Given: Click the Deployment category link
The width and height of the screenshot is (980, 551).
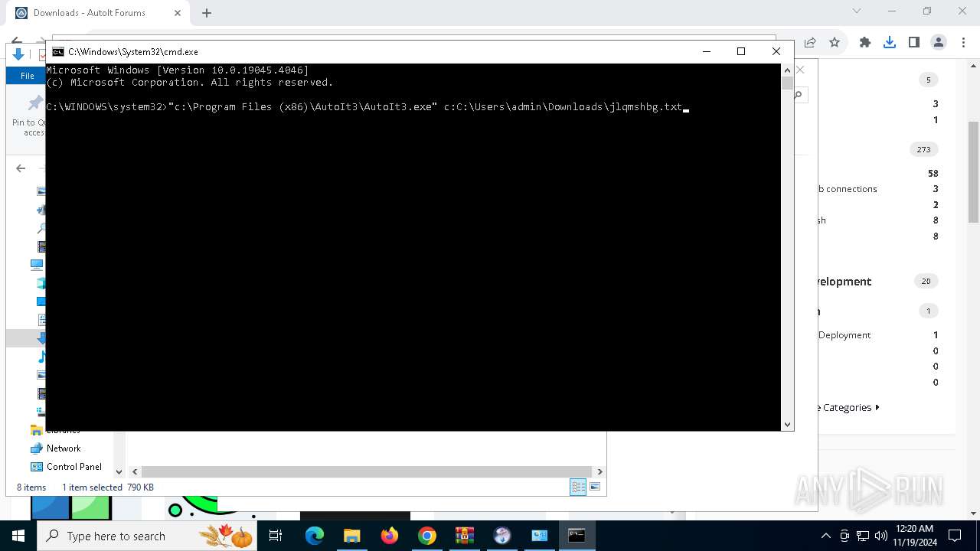Looking at the screenshot, I should click(x=844, y=335).
